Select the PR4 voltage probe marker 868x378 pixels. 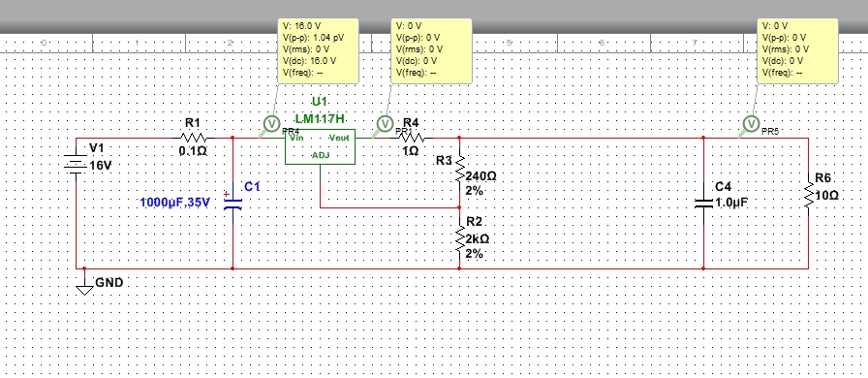[x=270, y=124]
